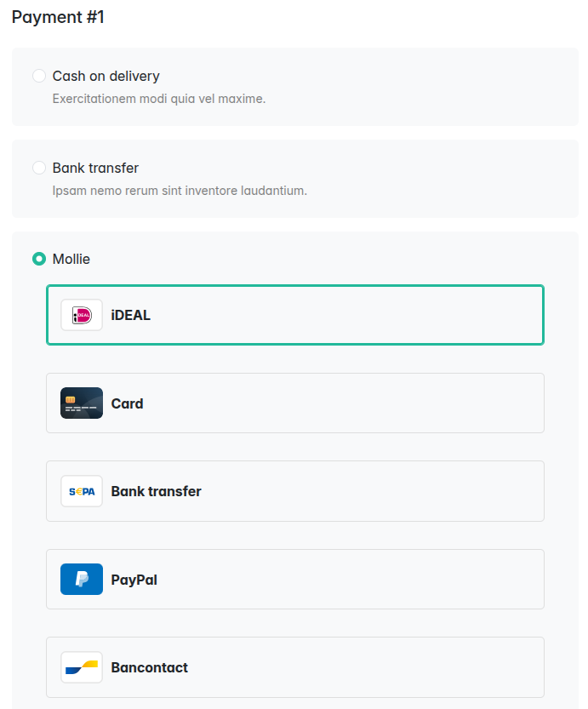Choose the Bancontact text label
The width and height of the screenshot is (588, 709).
150,667
